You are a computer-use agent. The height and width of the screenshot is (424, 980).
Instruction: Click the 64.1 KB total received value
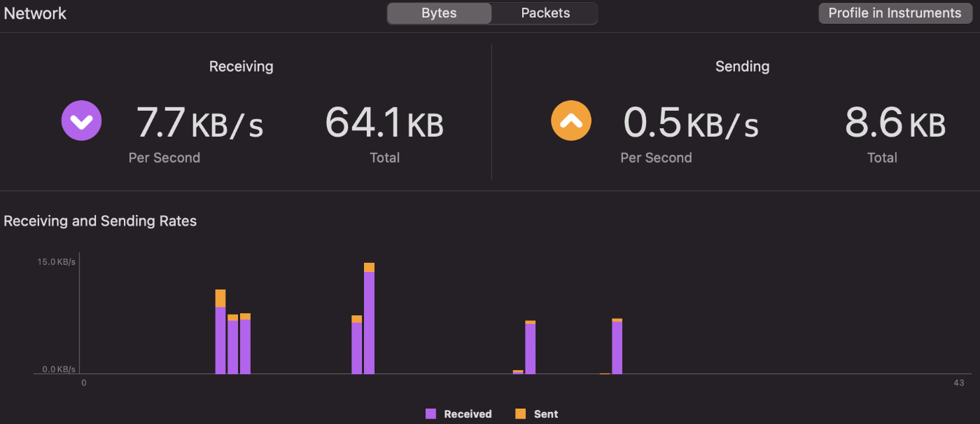(385, 123)
